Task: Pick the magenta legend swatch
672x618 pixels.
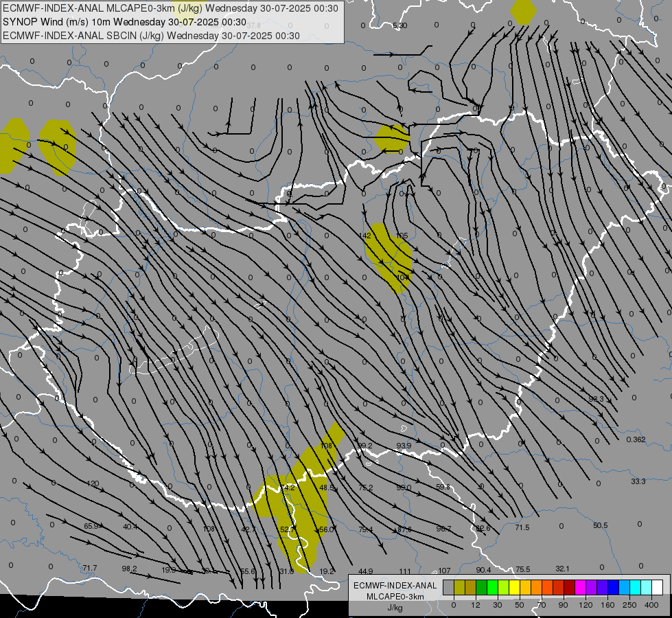Action: 580,587
